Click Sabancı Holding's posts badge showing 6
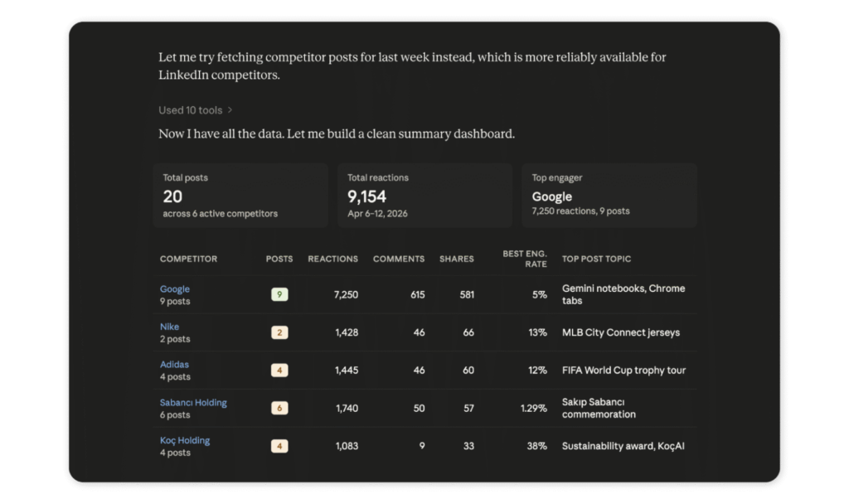The image size is (849, 504). [279, 408]
